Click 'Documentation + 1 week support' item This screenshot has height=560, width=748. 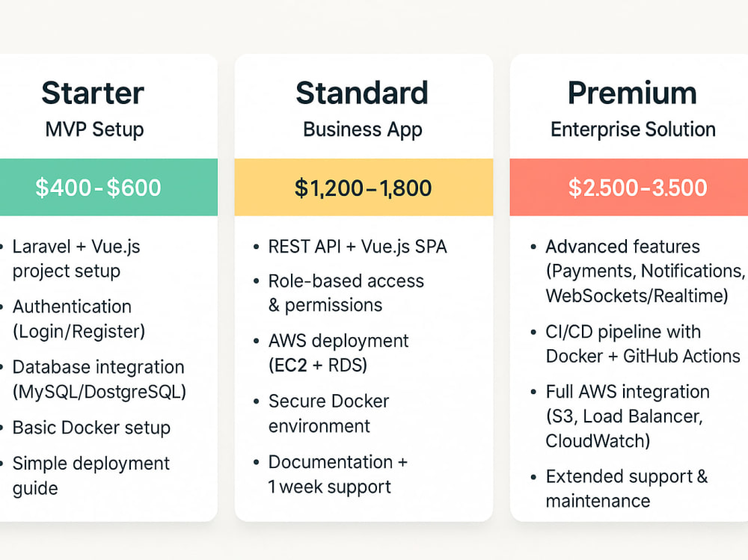(338, 474)
